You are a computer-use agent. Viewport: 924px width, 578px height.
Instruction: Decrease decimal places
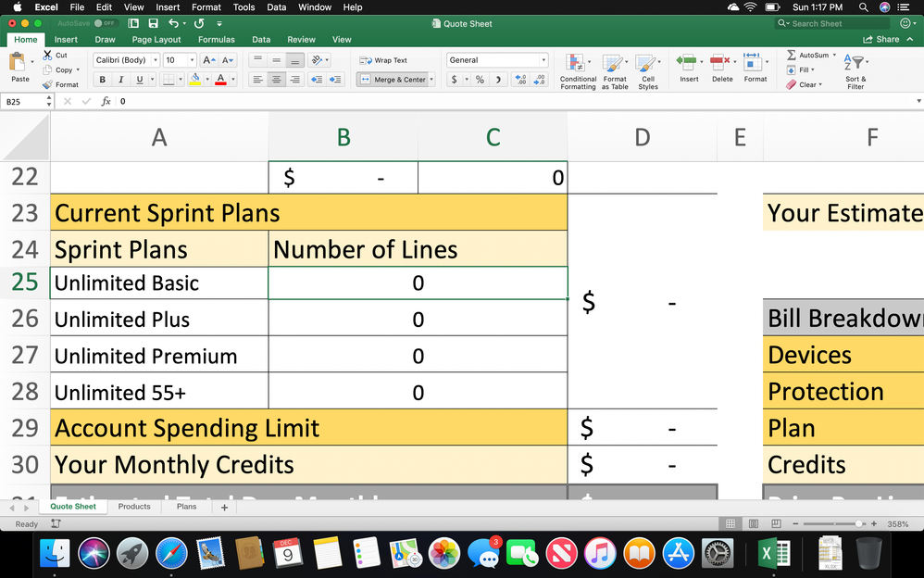(x=540, y=79)
